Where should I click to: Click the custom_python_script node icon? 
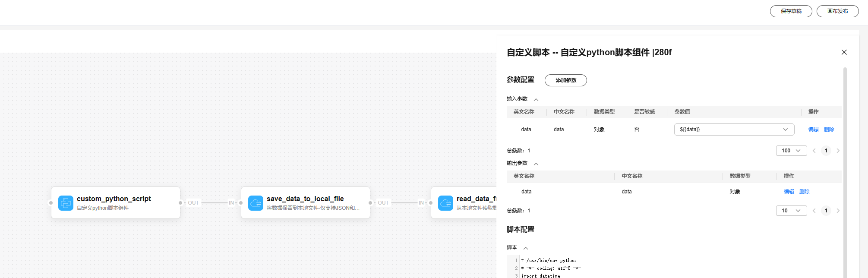(x=66, y=203)
